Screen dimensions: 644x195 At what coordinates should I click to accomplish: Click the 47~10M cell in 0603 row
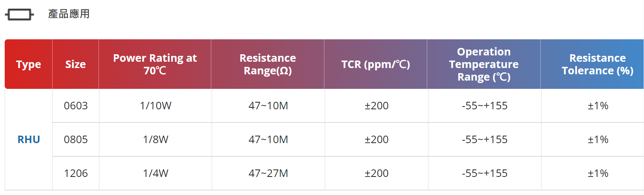pos(268,106)
